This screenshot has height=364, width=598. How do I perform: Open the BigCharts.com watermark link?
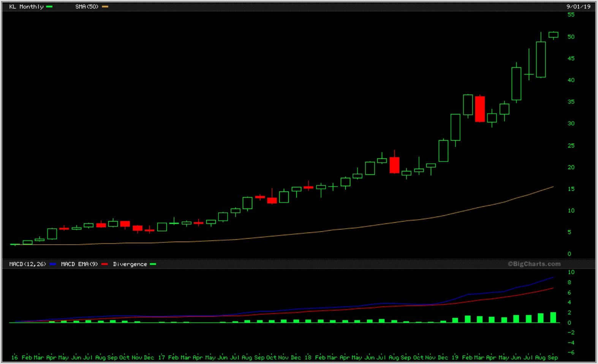[x=534, y=264]
